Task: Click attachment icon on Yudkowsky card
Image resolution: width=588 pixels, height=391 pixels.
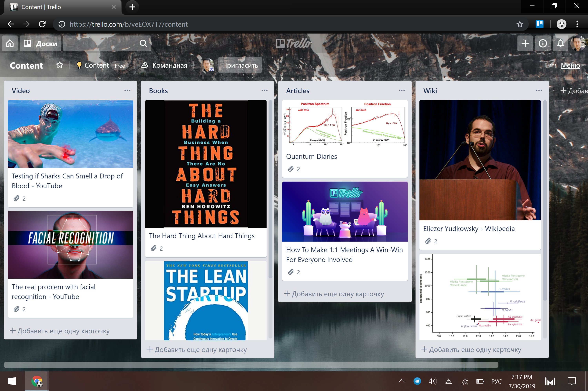Action: (428, 241)
